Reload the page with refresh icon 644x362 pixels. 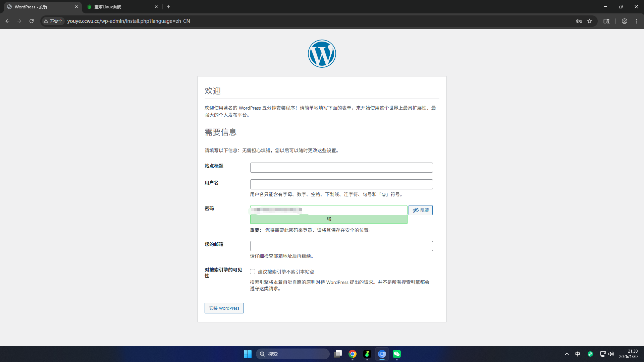(32, 21)
